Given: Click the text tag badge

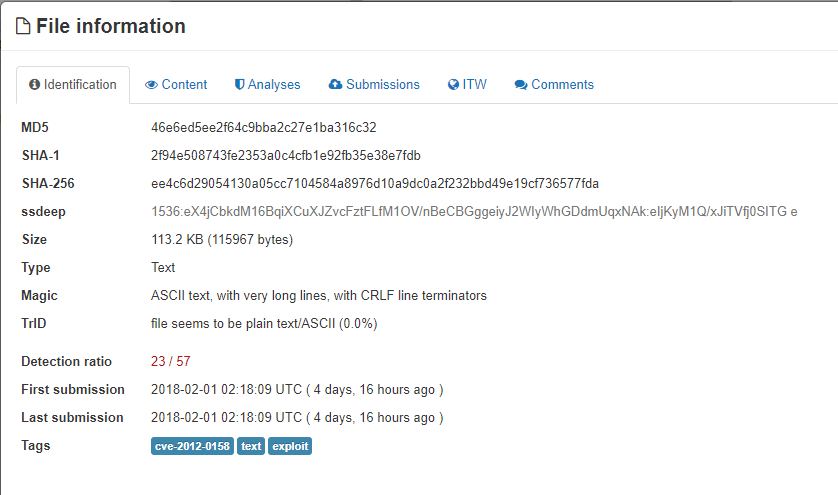Looking at the screenshot, I should pos(251,446).
